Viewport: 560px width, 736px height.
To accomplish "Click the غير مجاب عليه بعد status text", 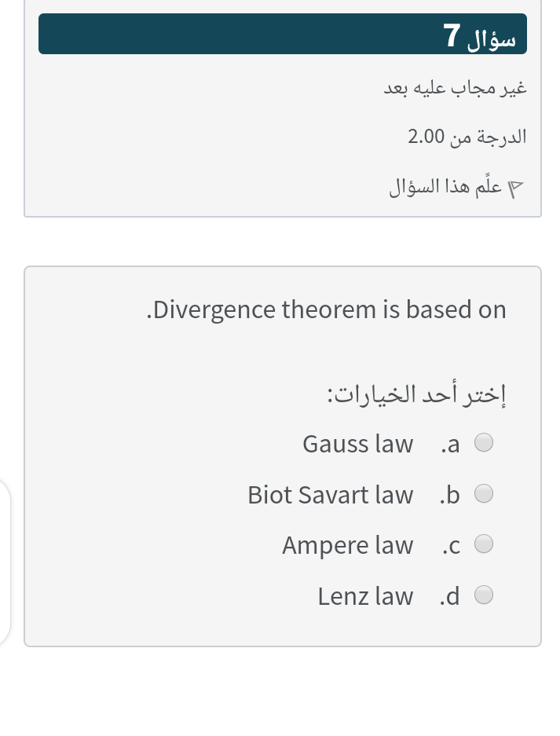I will pos(455,87).
